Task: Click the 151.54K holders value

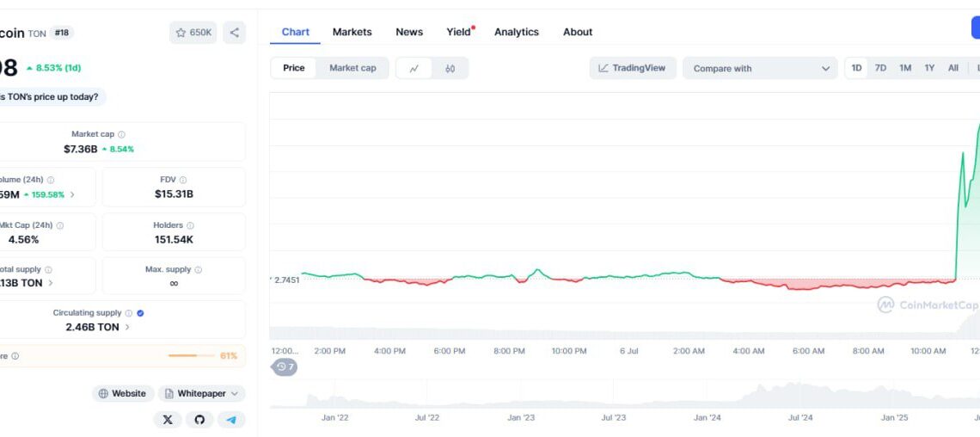Action: 174,239
